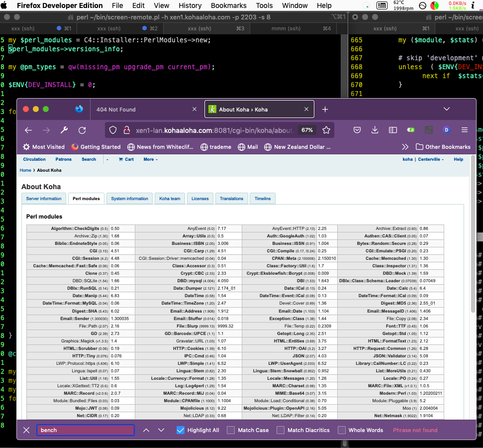Bookmark this page with the star icon
The height and width of the screenshot is (448, 483).
point(326,130)
